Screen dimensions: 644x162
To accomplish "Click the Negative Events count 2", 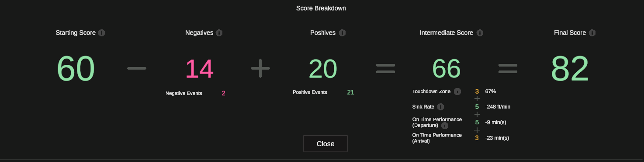I will [x=224, y=93].
